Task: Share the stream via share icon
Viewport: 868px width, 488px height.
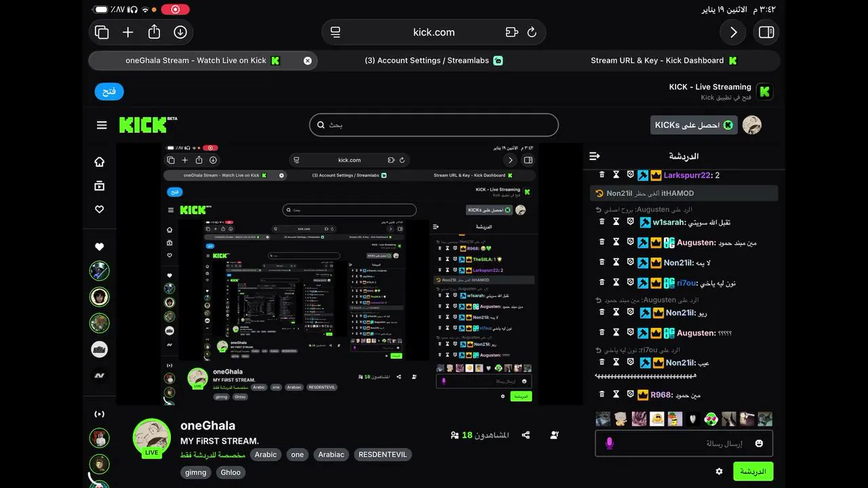Action: pos(526,435)
